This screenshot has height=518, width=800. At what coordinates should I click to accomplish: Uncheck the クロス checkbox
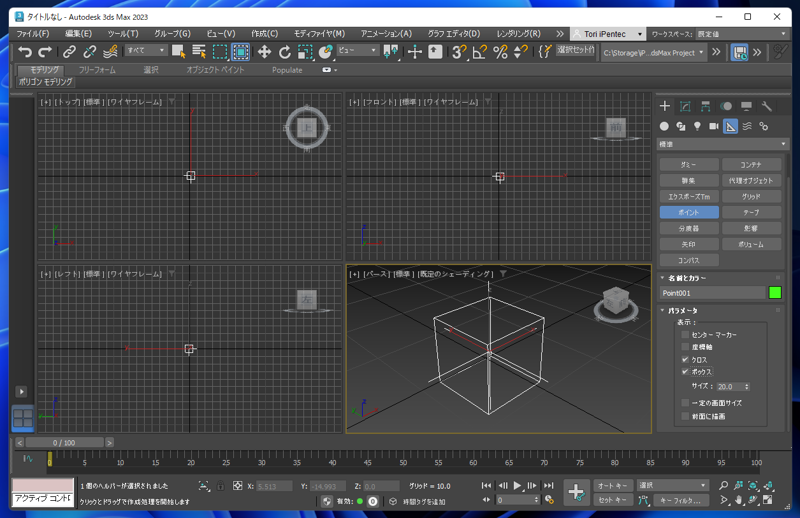pos(685,360)
